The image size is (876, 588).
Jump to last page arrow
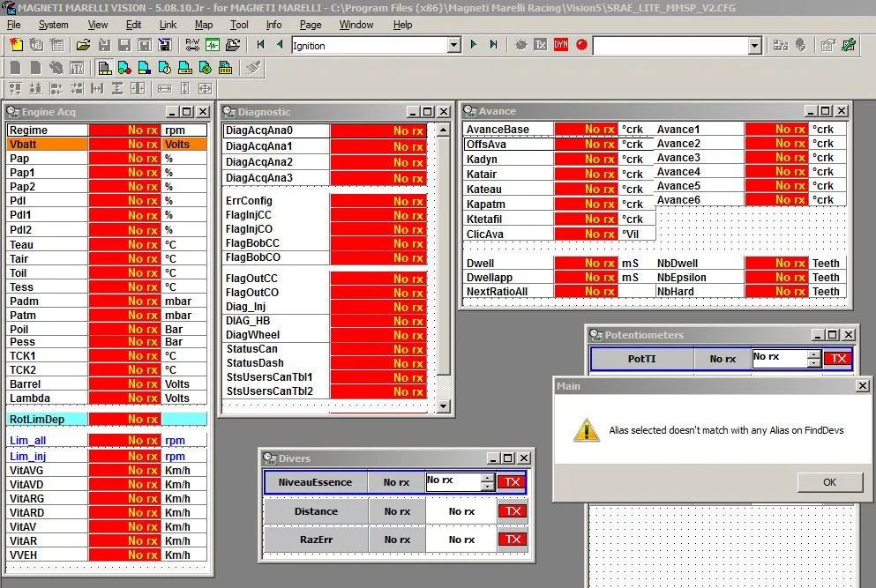pyautogui.click(x=493, y=45)
